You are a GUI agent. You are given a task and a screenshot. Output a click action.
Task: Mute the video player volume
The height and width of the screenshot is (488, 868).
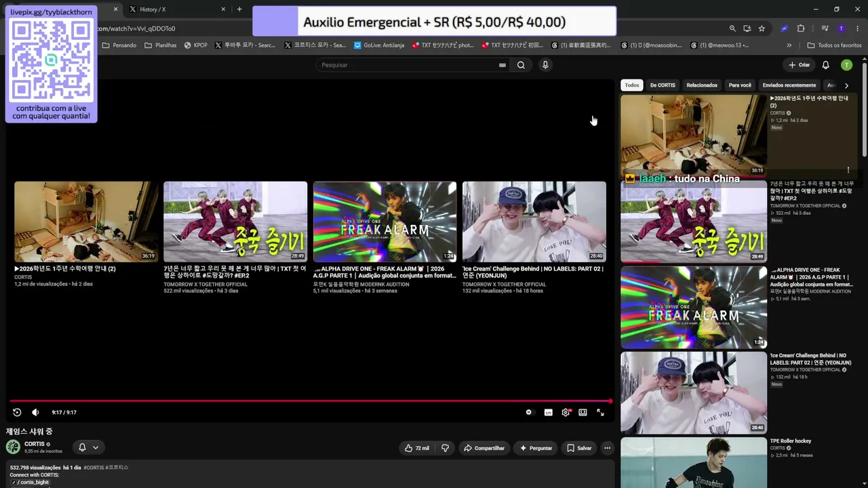tap(35, 412)
